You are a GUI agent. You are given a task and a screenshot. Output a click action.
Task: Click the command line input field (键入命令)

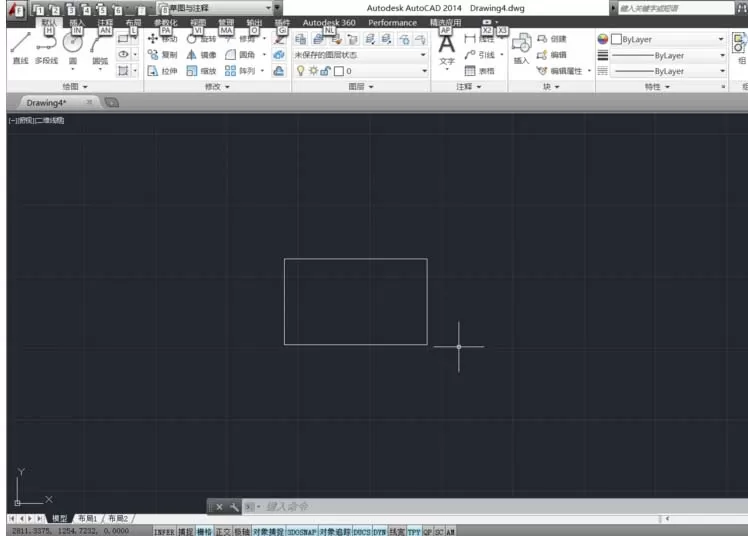[496, 506]
